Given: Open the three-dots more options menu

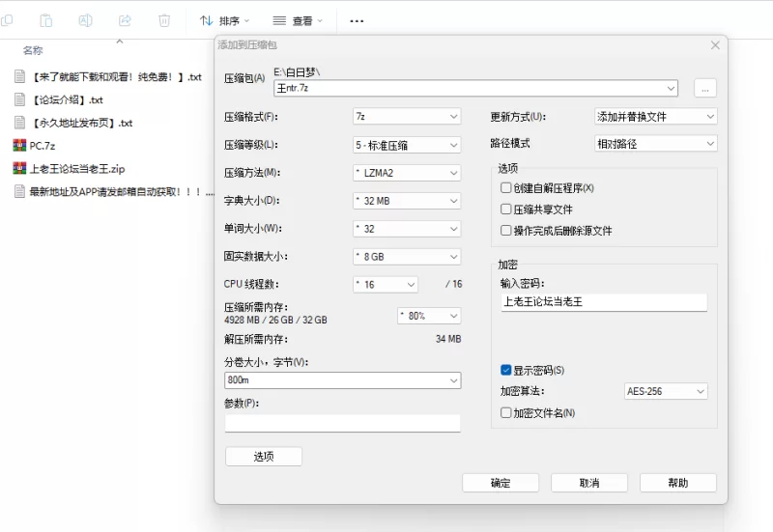Looking at the screenshot, I should click(357, 21).
